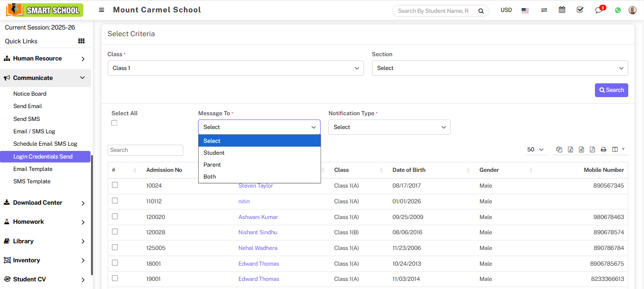Check the box for admission 10024
Viewport: 644px width, 289px height.
click(115, 185)
